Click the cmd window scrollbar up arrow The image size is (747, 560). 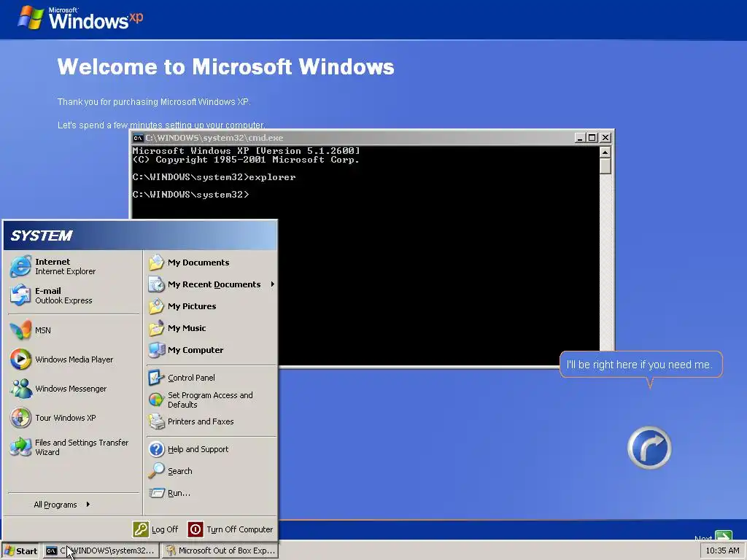pos(605,152)
